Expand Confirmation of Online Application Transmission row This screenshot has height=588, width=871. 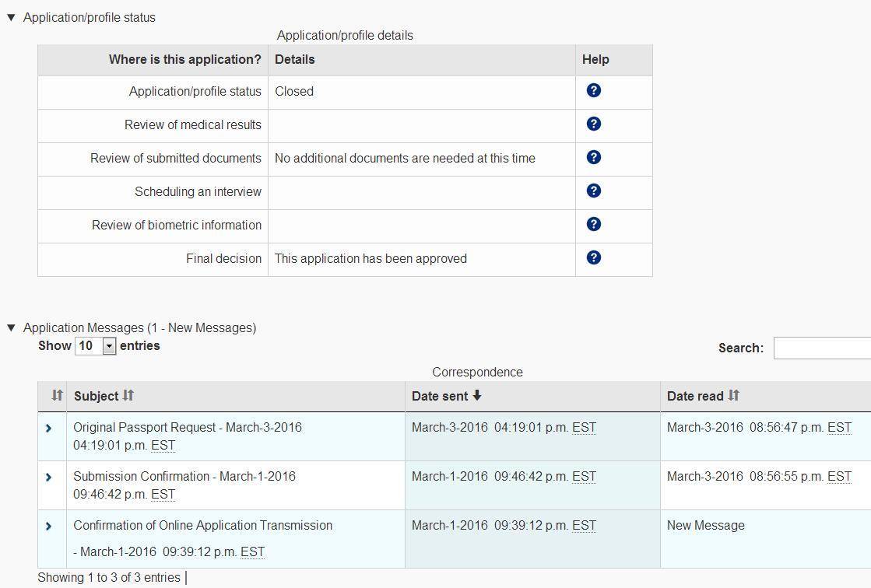tap(49, 526)
